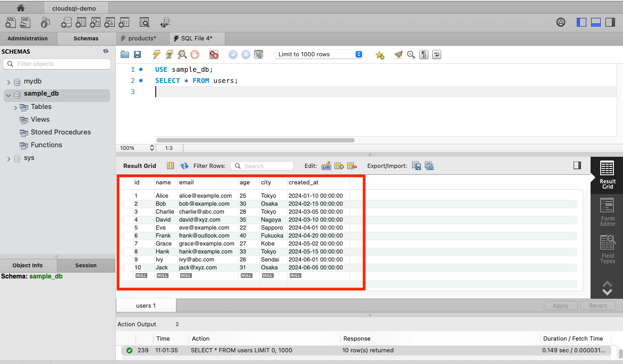Switch to the Administration tab
The image size is (623, 364).
(x=28, y=39)
